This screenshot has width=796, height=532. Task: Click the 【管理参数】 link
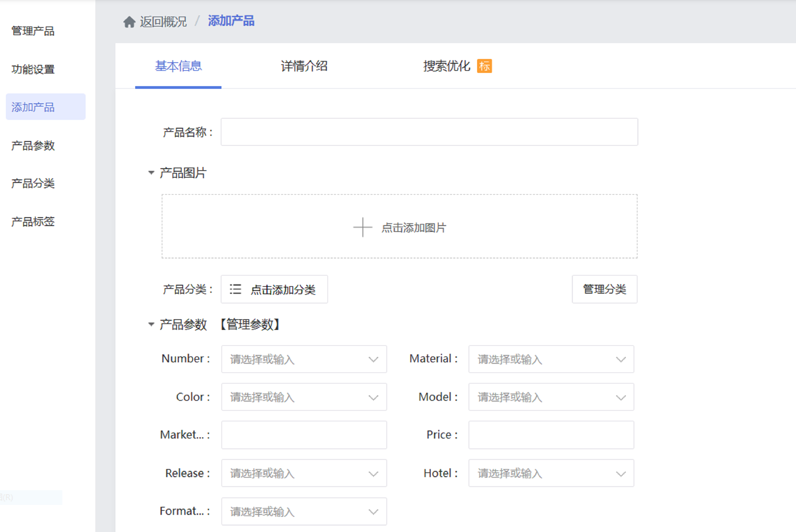coord(250,324)
